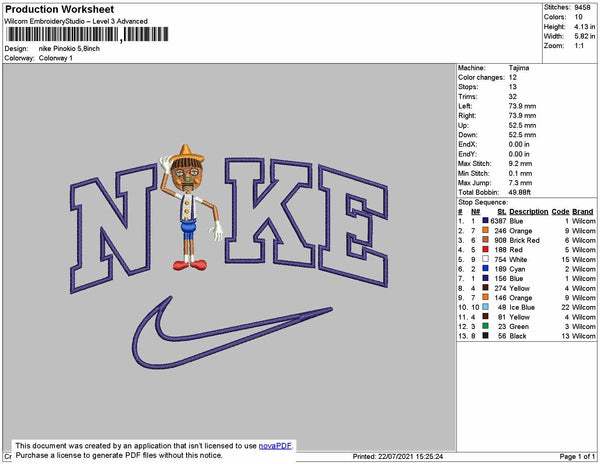
Task: Select the Black color swatch
Action: click(485, 335)
